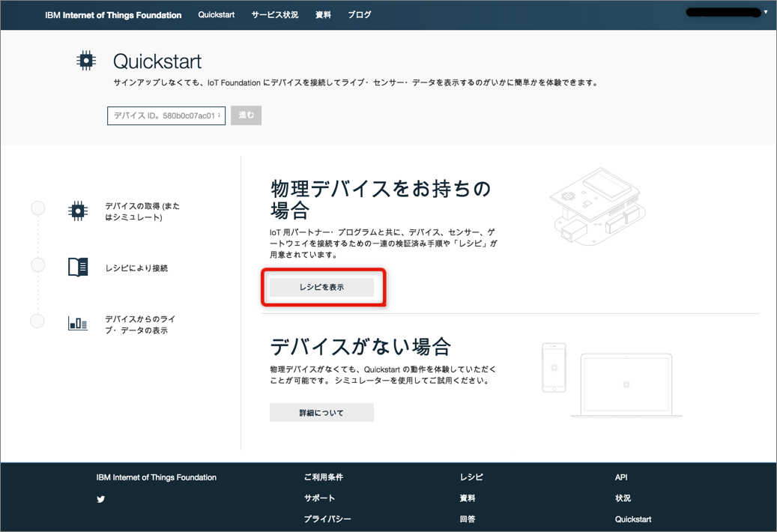Image resolution: width=777 pixels, height=532 pixels.
Task: Click the large Quickstart page title
Action: [x=157, y=61]
